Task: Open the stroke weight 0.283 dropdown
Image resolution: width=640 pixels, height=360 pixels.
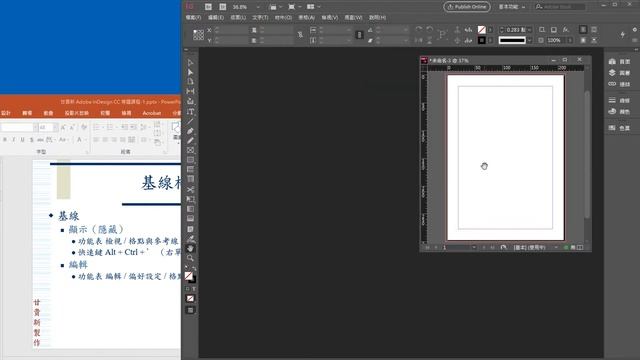Action: pos(529,29)
